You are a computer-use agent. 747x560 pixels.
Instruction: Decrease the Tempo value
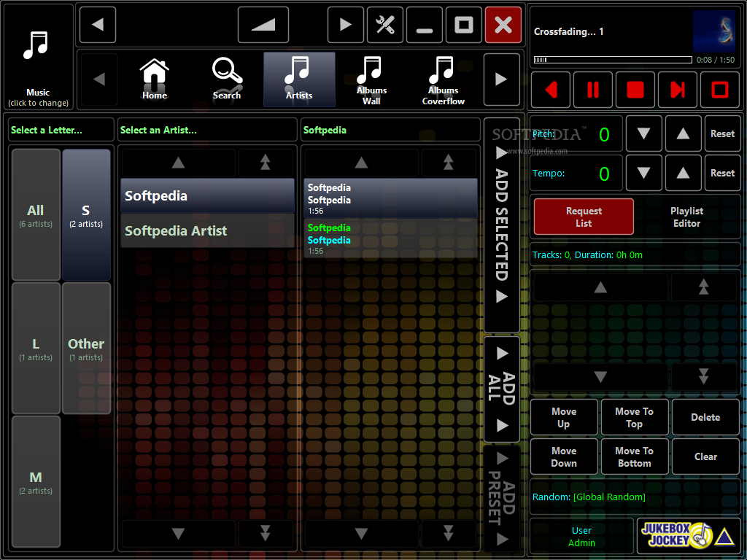(643, 173)
